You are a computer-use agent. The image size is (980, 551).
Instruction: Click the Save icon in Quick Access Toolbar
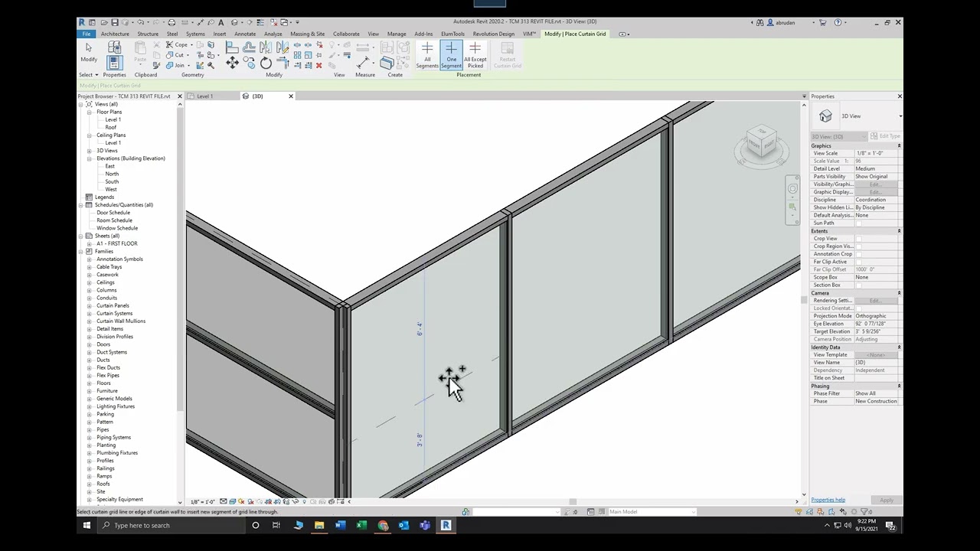click(x=115, y=22)
